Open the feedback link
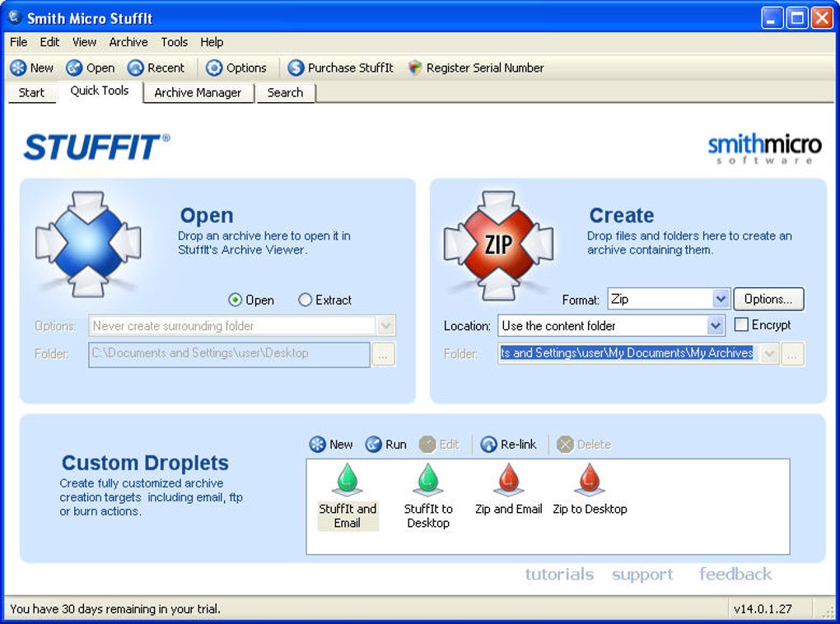 tap(735, 574)
